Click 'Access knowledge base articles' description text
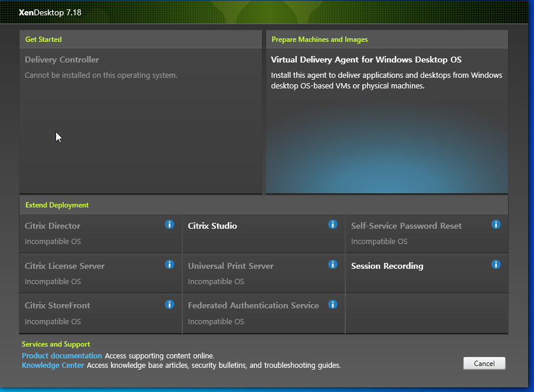Screen dimensions: 534x392 [214, 365]
